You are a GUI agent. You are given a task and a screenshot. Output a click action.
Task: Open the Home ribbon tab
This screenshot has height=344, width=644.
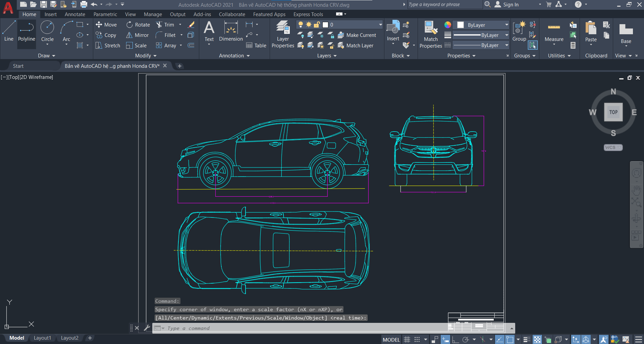[29, 14]
